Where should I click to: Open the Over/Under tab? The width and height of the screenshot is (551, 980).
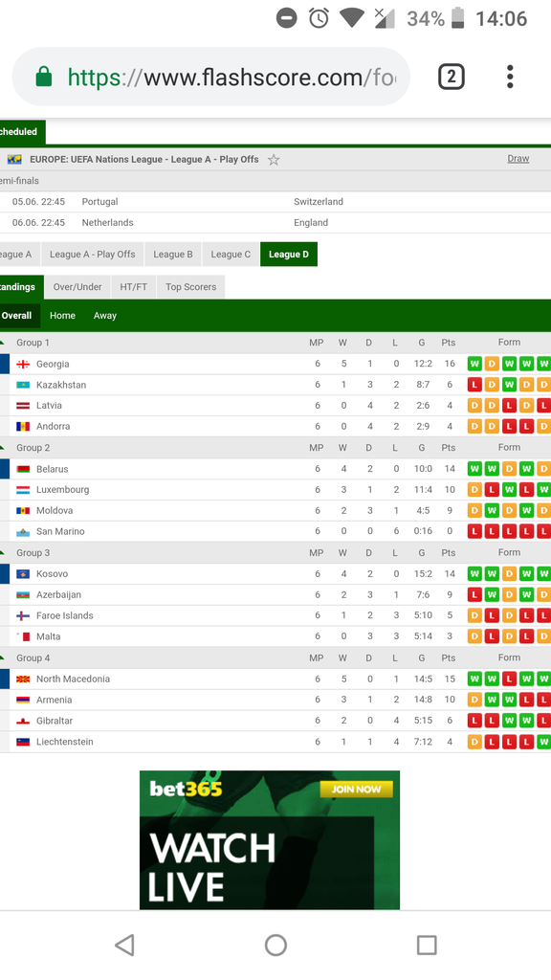77,287
